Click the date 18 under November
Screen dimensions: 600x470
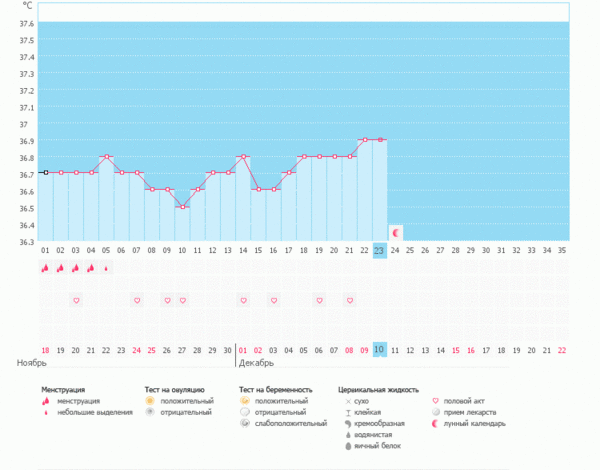click(45, 349)
